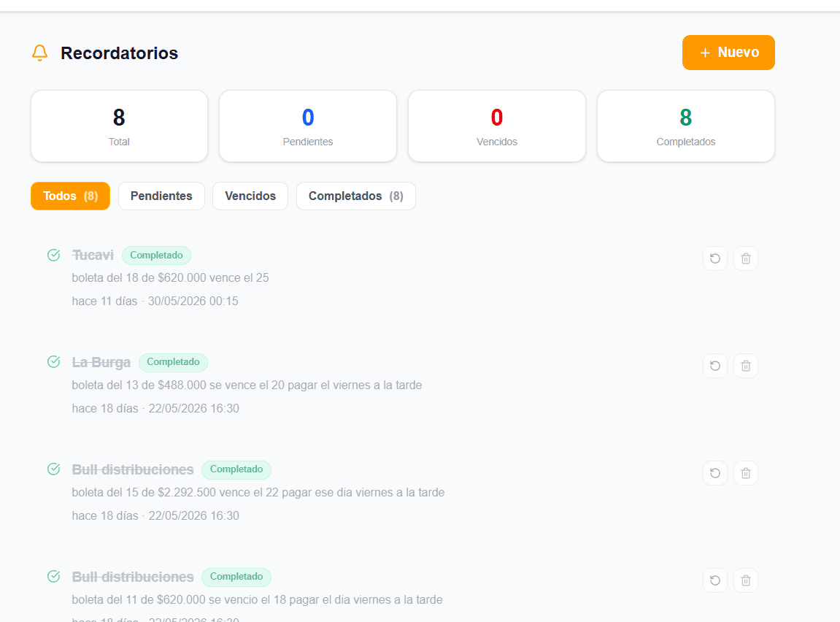The width and height of the screenshot is (840, 622).
Task: Click the Pendientes 0 summary card
Action: pyautogui.click(x=308, y=126)
